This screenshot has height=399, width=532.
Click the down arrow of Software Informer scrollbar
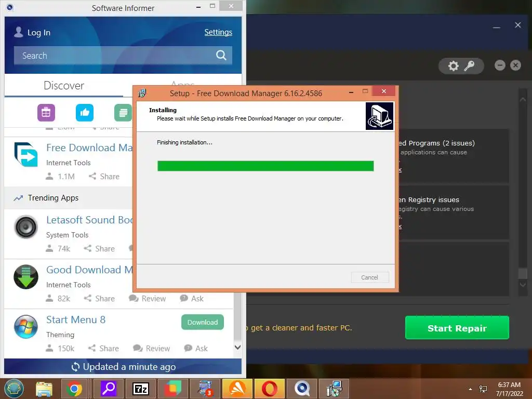tap(238, 348)
